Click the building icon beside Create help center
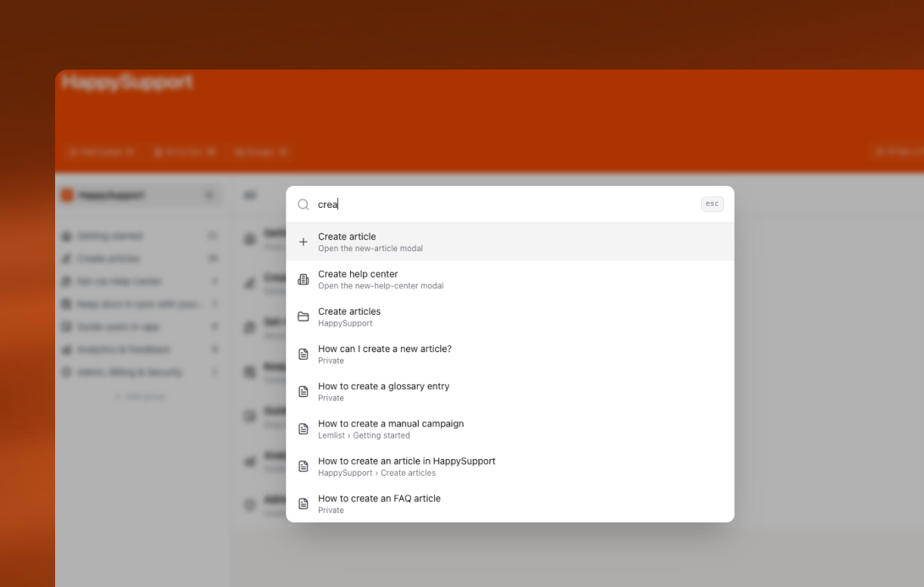Viewport: 924px width, 587px height. [x=303, y=279]
